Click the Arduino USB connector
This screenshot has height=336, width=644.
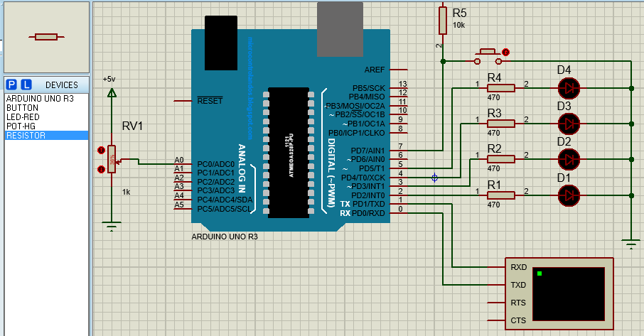[340, 29]
